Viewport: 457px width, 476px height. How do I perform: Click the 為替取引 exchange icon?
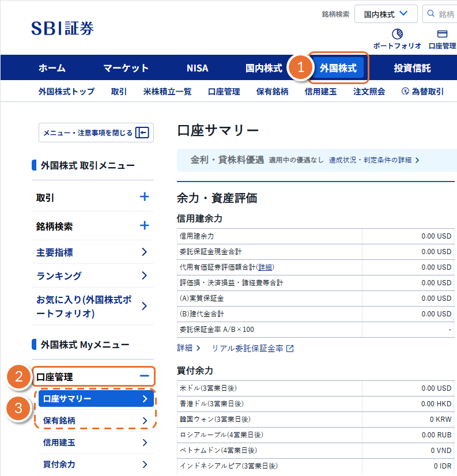(x=406, y=92)
